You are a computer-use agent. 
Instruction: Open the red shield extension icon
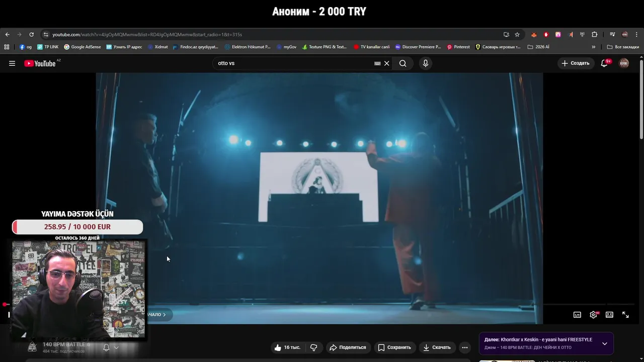pyautogui.click(x=546, y=35)
